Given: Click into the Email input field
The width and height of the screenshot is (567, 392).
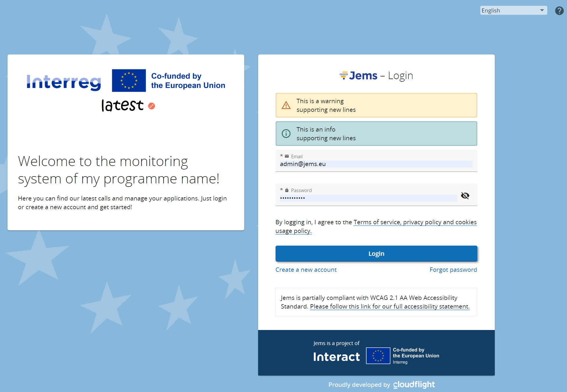Looking at the screenshot, I should point(376,164).
